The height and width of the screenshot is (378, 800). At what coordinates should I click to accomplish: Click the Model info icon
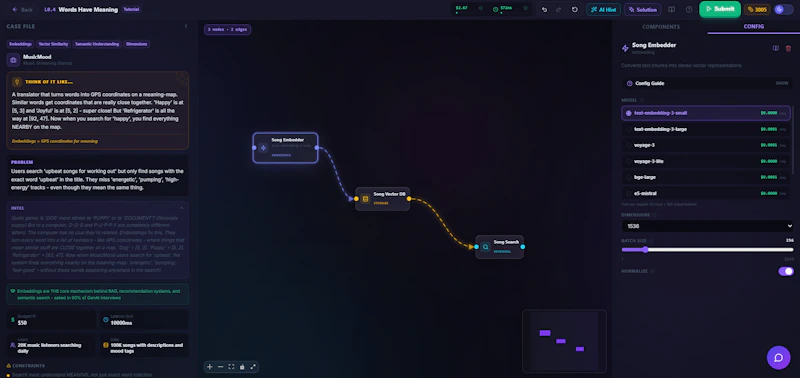[642, 100]
